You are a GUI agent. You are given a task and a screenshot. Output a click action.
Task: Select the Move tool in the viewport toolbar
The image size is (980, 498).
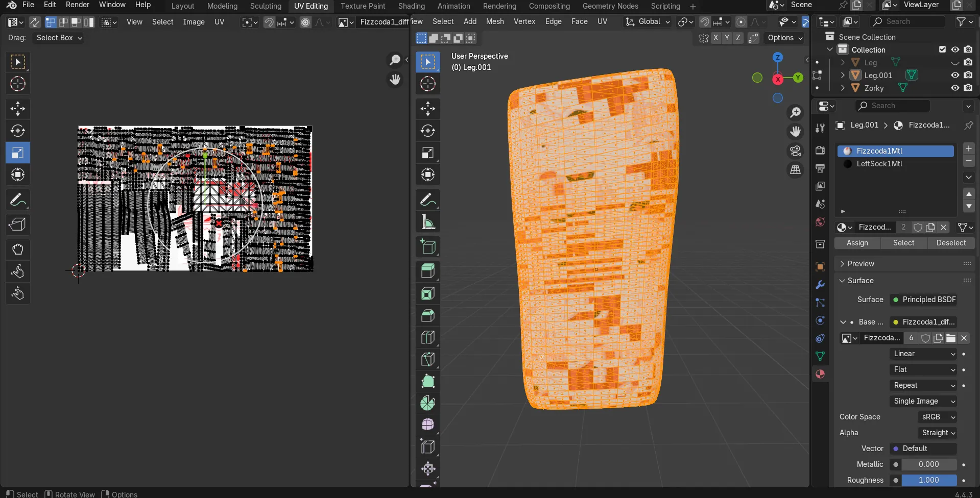(427, 109)
